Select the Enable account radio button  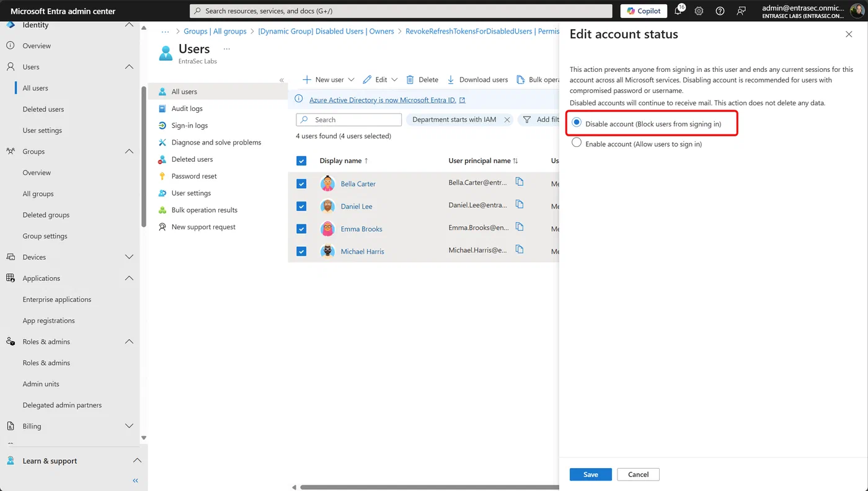click(x=577, y=143)
